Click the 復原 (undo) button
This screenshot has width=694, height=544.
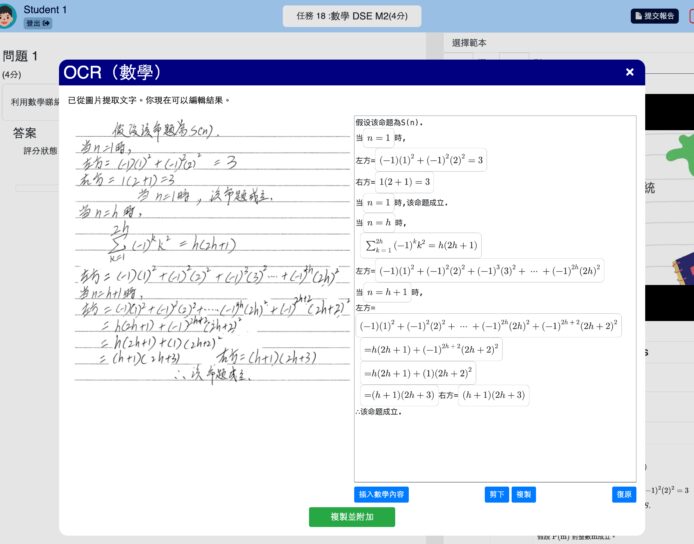623,494
